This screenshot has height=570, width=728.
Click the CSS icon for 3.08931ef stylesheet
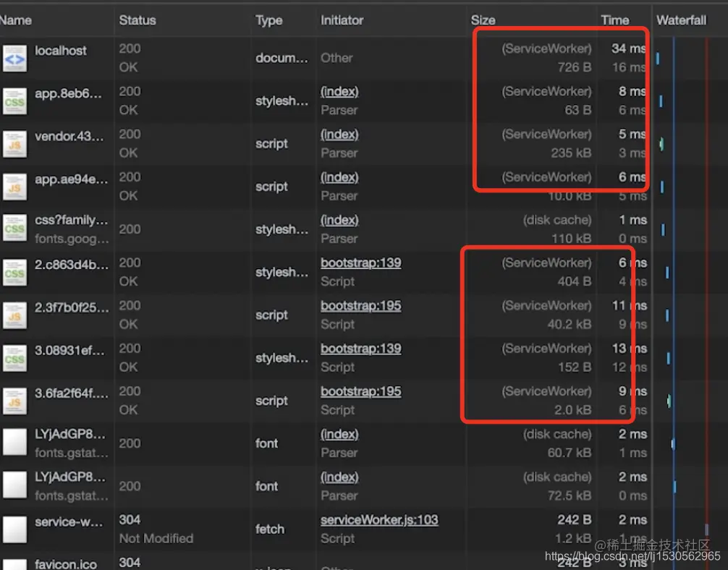tap(14, 358)
